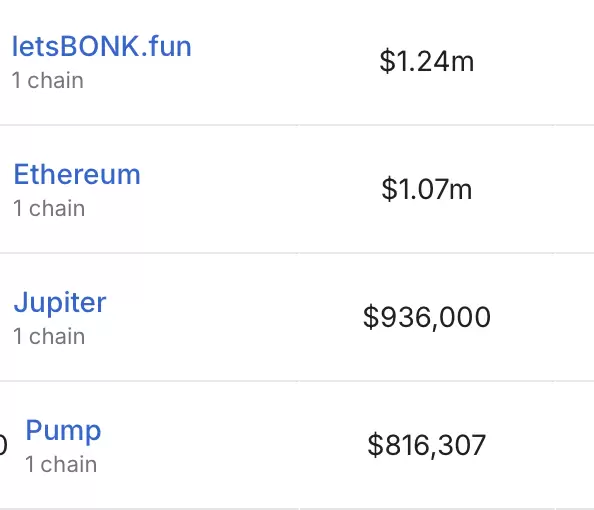This screenshot has height=510, width=594.
Task: Click "1 chain" label under Ethereum
Action: click(49, 208)
